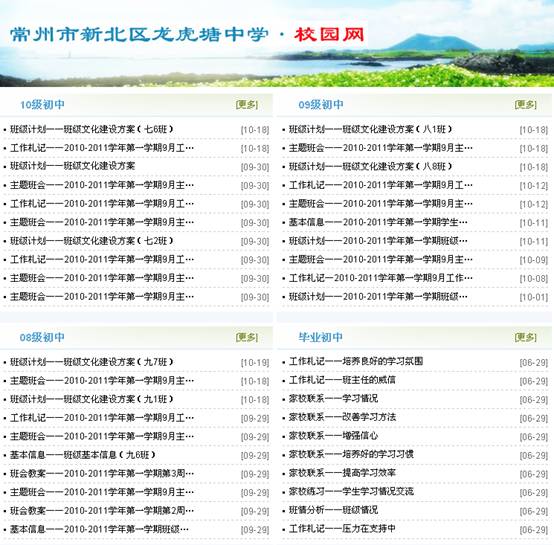This screenshot has height=545, width=554.
Task: Click the 毕业初中 section heading
Action: point(321,337)
